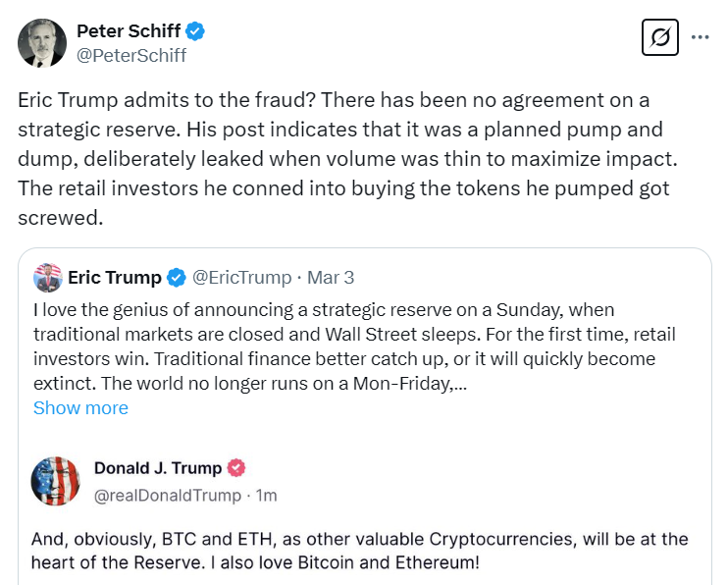Open Peter Schiff's profile picture
The image size is (728, 585).
point(41,42)
